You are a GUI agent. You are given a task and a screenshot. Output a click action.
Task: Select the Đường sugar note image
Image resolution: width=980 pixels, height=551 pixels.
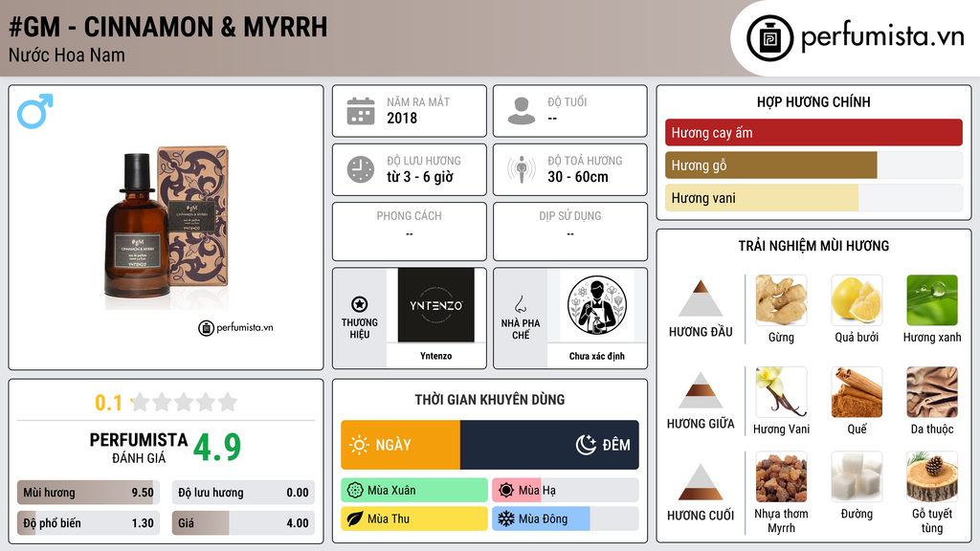857,477
